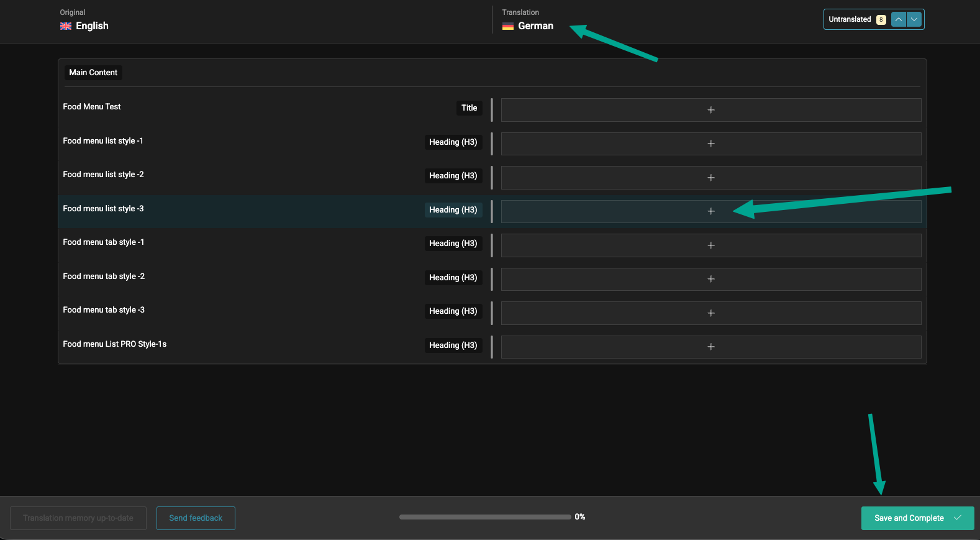
Task: Click the Save and Complete button
Action: point(917,518)
